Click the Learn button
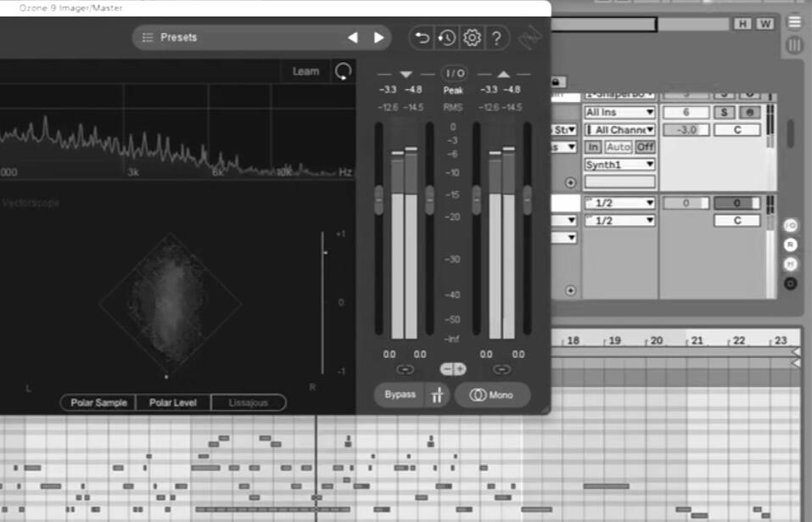This screenshot has height=522, width=812. [x=305, y=71]
